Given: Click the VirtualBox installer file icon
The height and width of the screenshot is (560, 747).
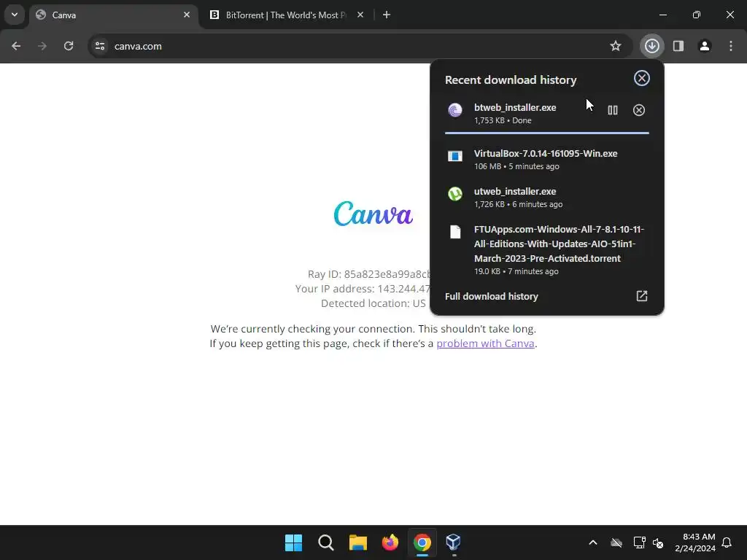Looking at the screenshot, I should 455,156.
